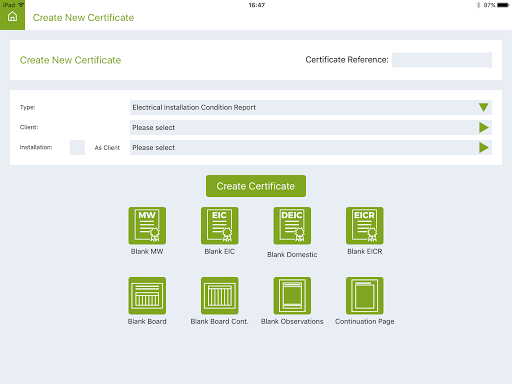
Task: Open the Installation selection arrow
Action: pyautogui.click(x=484, y=147)
